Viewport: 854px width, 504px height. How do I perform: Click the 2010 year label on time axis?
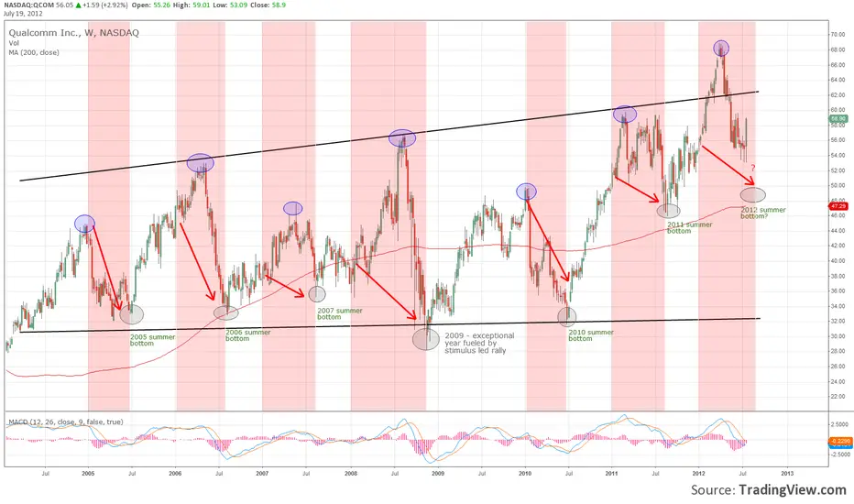click(525, 474)
